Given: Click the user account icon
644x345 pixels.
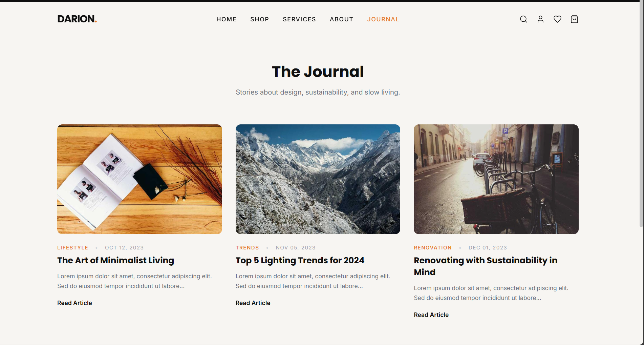Looking at the screenshot, I should point(540,19).
